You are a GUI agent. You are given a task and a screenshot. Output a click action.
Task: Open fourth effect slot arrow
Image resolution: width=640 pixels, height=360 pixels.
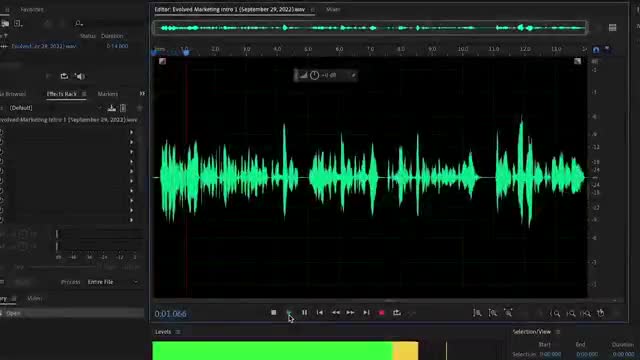coord(131,162)
